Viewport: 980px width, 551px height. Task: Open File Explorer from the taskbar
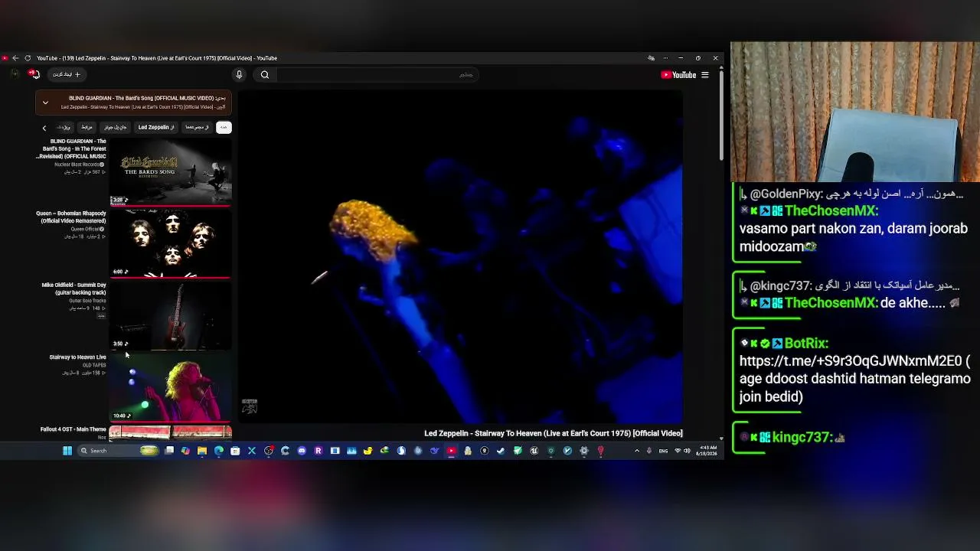[202, 451]
